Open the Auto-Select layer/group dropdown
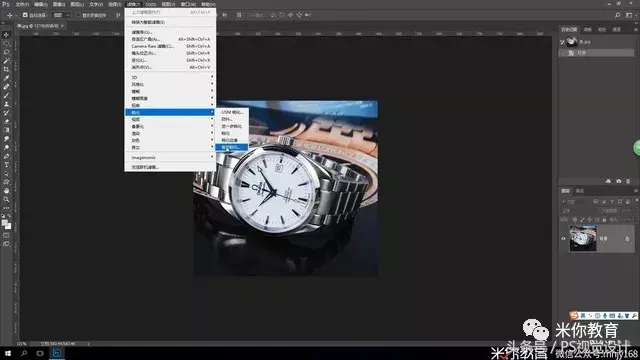Viewport: 640px width, 360px height. point(61,15)
